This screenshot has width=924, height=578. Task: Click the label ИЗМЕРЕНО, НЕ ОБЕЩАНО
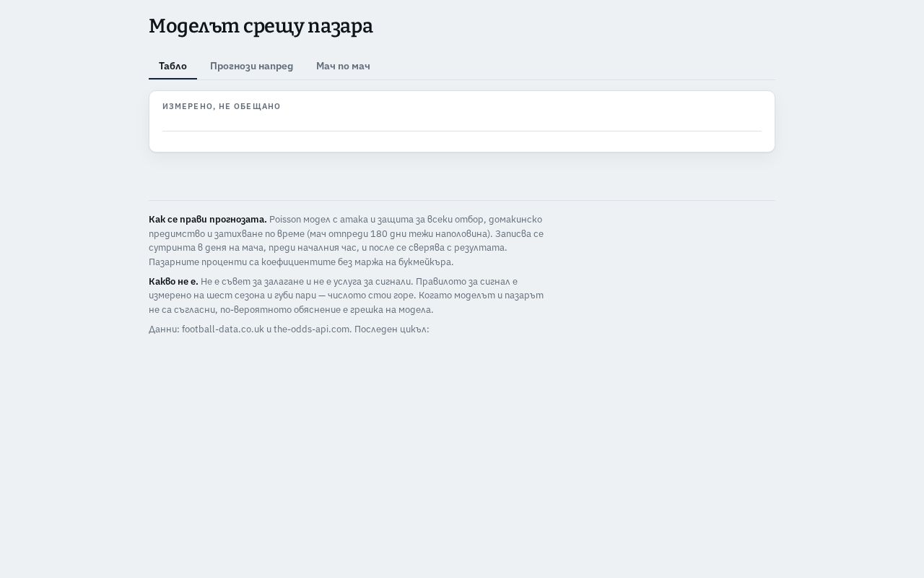(x=222, y=106)
